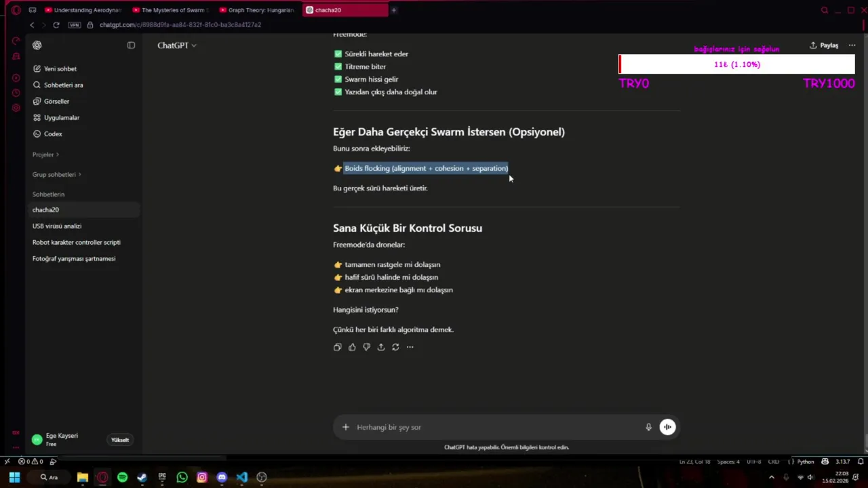Open Fotoğraf yarışması şartnamesi chat
The width and height of the screenshot is (868, 488).
coord(85,258)
